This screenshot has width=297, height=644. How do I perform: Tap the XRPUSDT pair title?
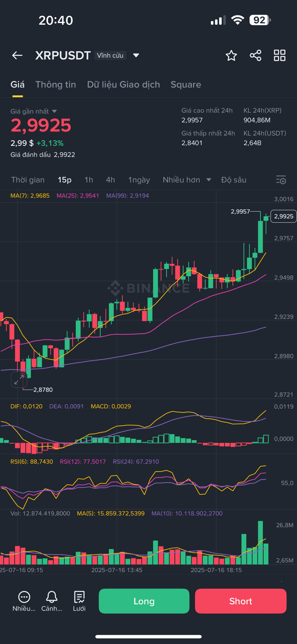(63, 55)
